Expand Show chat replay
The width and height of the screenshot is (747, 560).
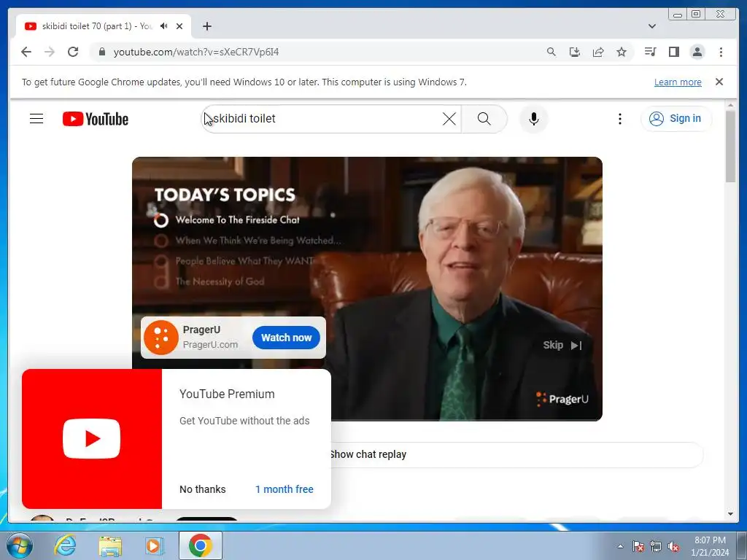pyautogui.click(x=514, y=454)
